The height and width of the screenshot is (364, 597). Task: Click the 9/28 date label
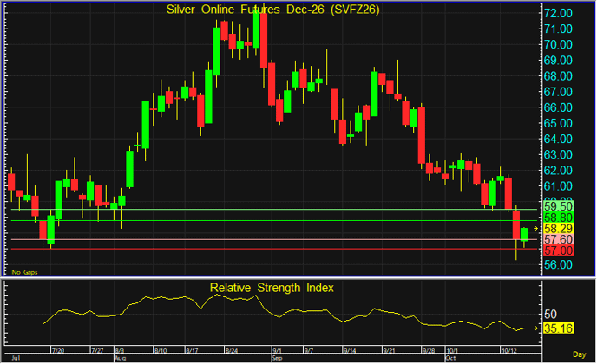coord(429,350)
